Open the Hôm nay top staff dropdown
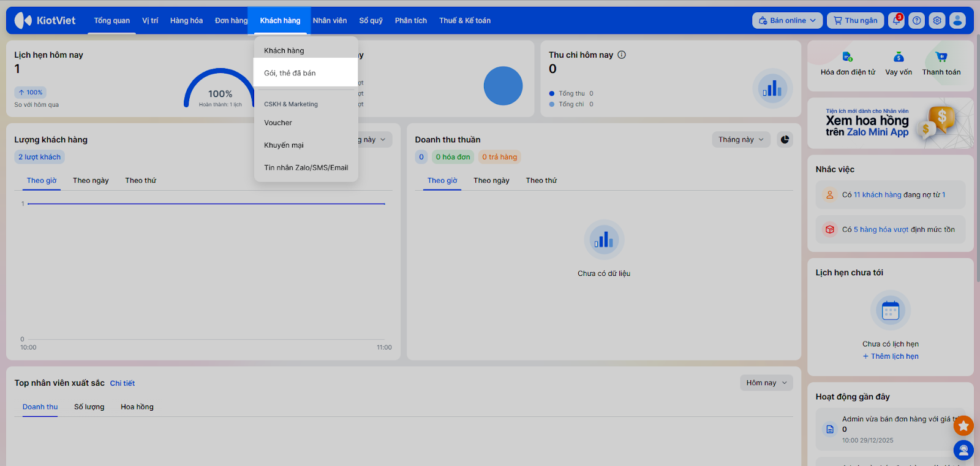The width and height of the screenshot is (980, 466). (766, 383)
